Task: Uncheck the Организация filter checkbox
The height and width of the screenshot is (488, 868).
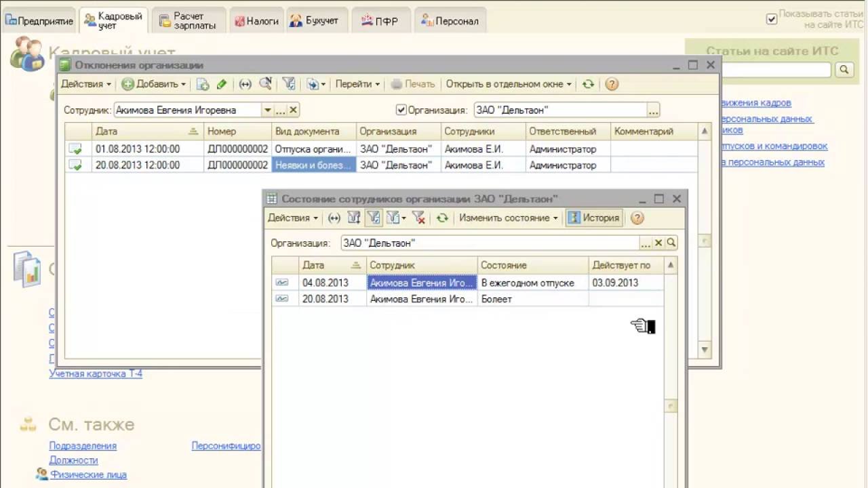Action: click(x=401, y=110)
